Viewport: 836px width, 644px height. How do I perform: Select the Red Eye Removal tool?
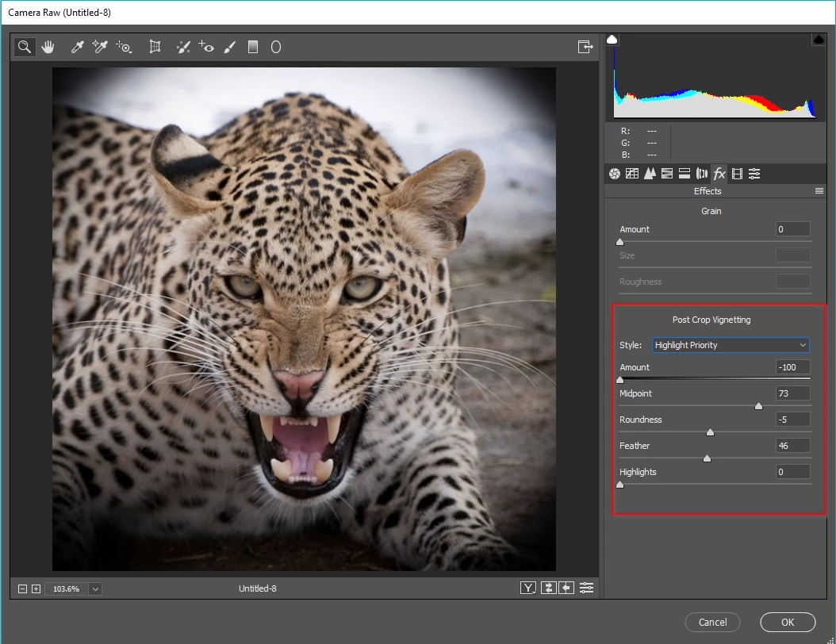206,48
